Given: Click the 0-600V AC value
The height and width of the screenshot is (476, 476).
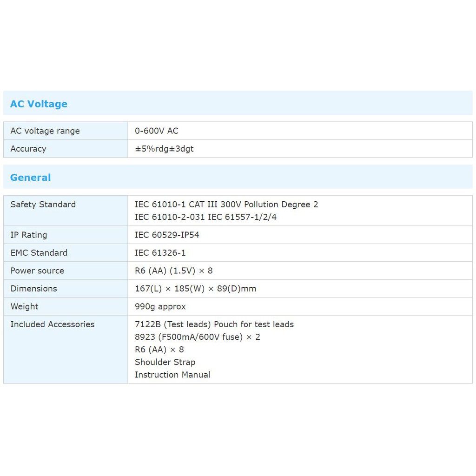Looking at the screenshot, I should pyautogui.click(x=157, y=131).
